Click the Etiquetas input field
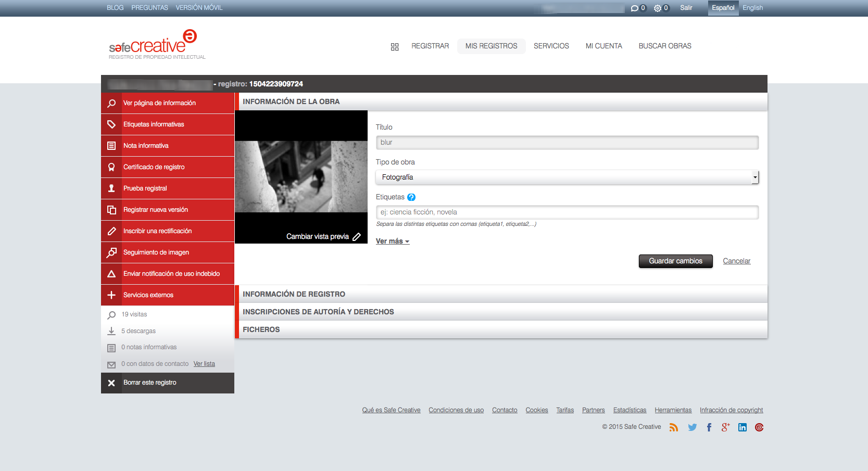868x471 pixels. pyautogui.click(x=567, y=212)
